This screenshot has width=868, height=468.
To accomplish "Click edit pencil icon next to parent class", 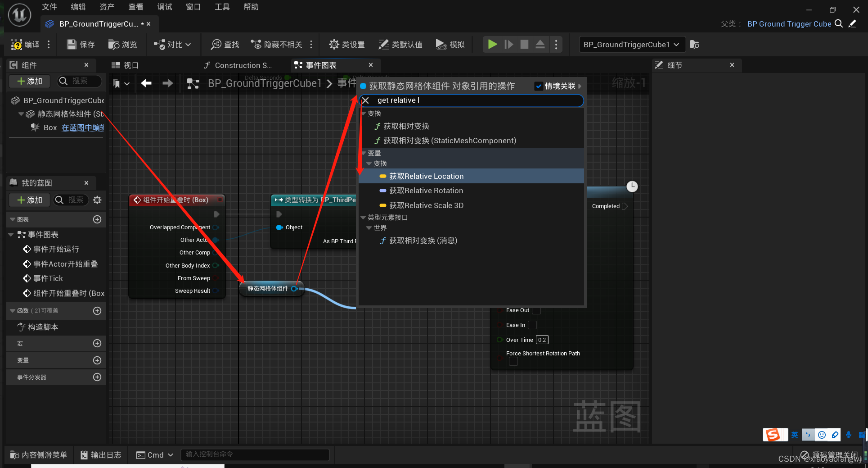I will coord(852,23).
